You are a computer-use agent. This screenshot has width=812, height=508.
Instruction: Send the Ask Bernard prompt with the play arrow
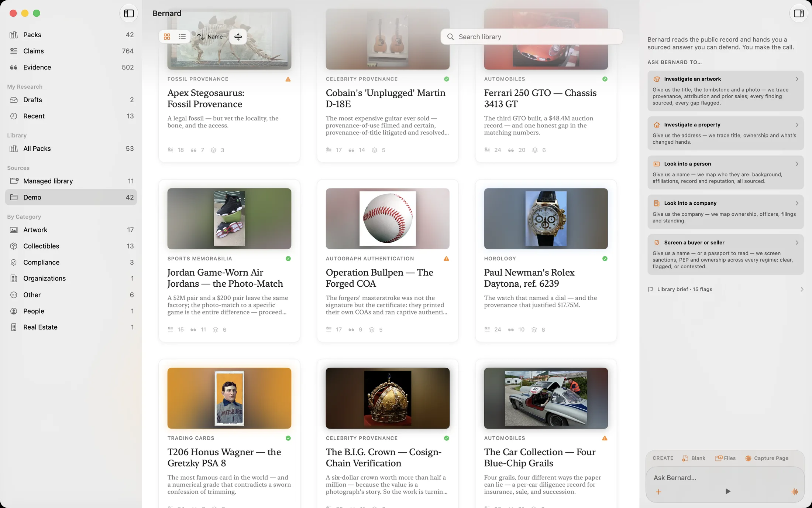pos(727,491)
